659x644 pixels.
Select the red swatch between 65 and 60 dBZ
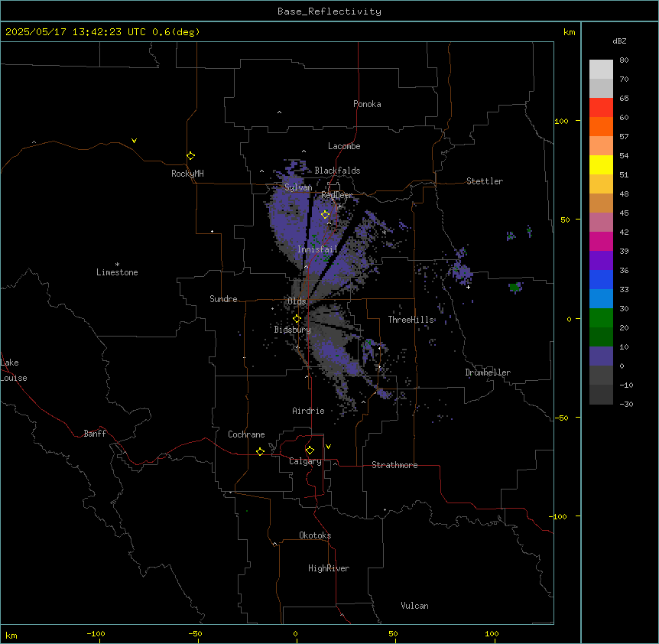pos(601,108)
